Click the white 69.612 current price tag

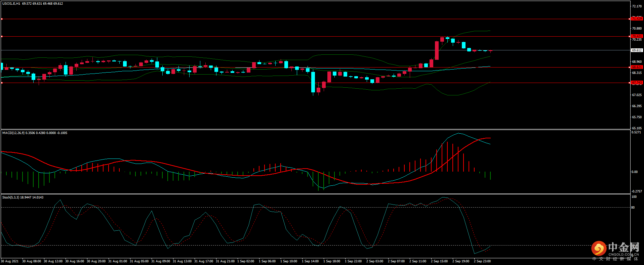click(637, 50)
